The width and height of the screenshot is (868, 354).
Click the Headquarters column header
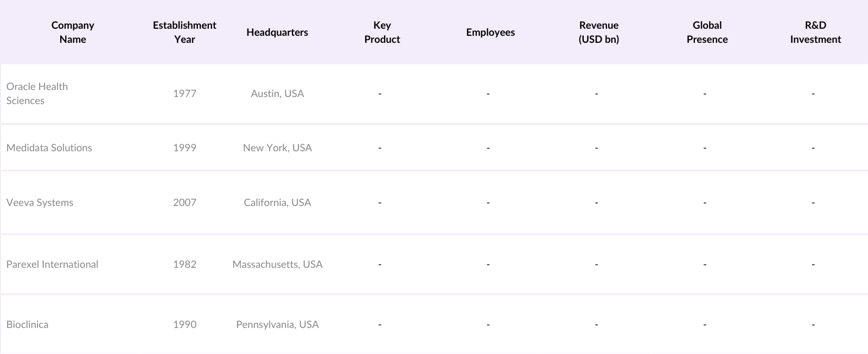click(277, 32)
